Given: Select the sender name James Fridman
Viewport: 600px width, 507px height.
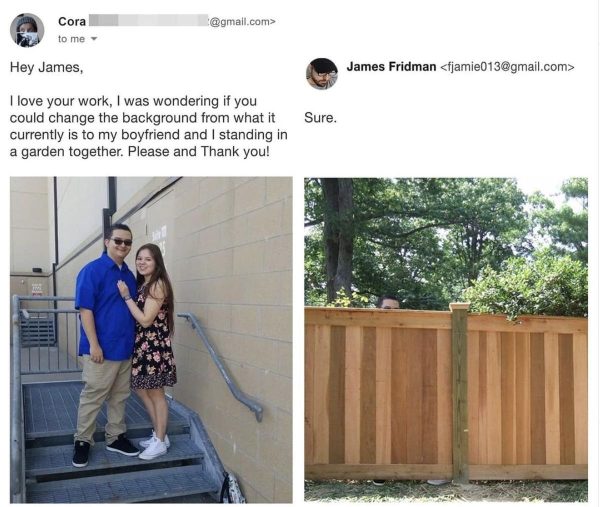Looking at the screenshot, I should pos(391,67).
